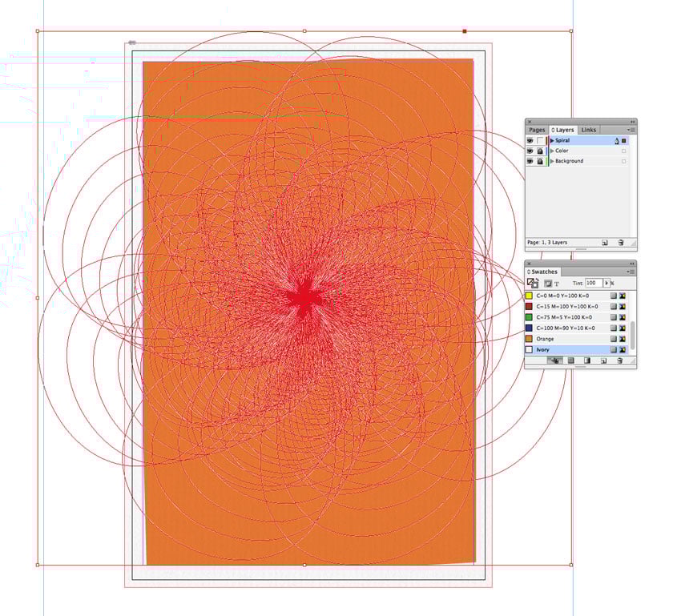Image resolution: width=681 pixels, height=616 pixels.
Task: Expand the Background layer disclosure triangle
Action: (x=552, y=161)
